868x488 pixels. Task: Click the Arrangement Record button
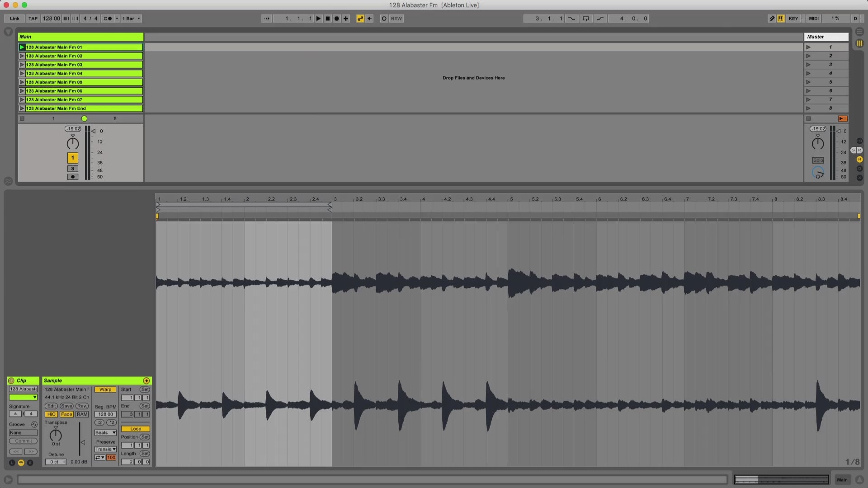pyautogui.click(x=337, y=19)
